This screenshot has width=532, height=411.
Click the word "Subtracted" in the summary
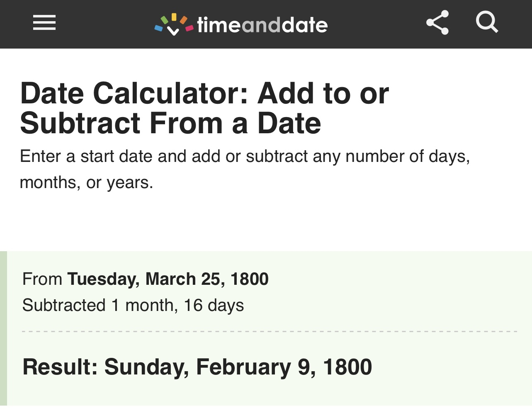click(x=64, y=305)
